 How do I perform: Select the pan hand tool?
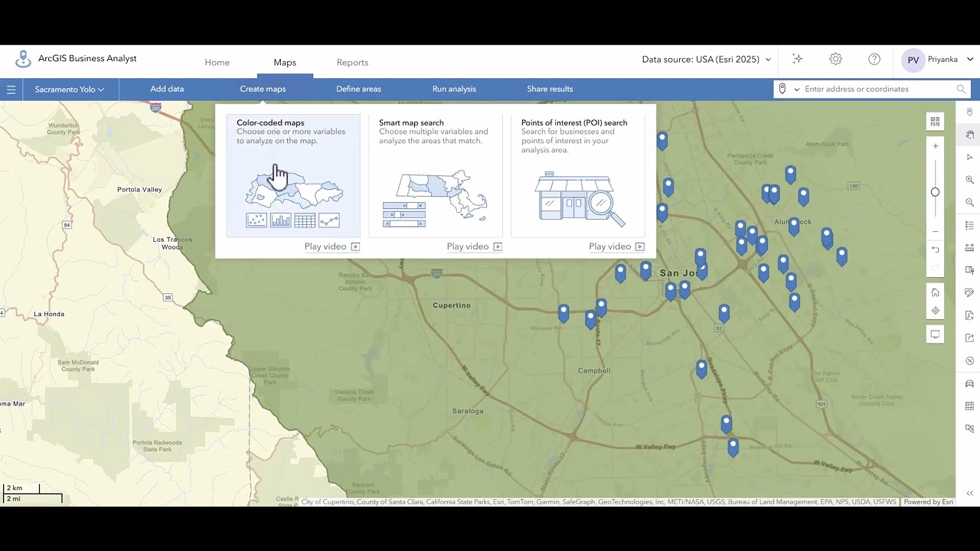coord(969,135)
